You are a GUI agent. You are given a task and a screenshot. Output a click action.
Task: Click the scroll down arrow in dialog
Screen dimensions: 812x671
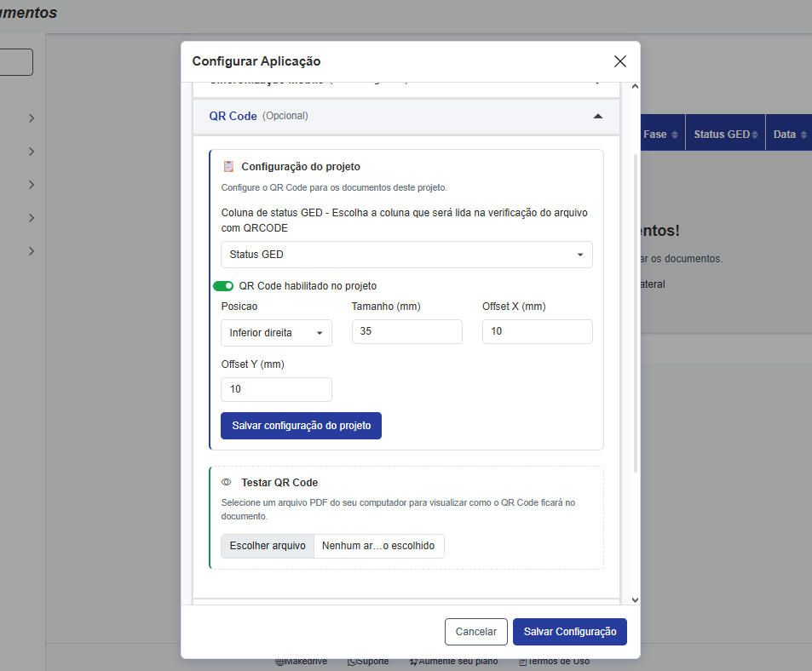pos(634,599)
